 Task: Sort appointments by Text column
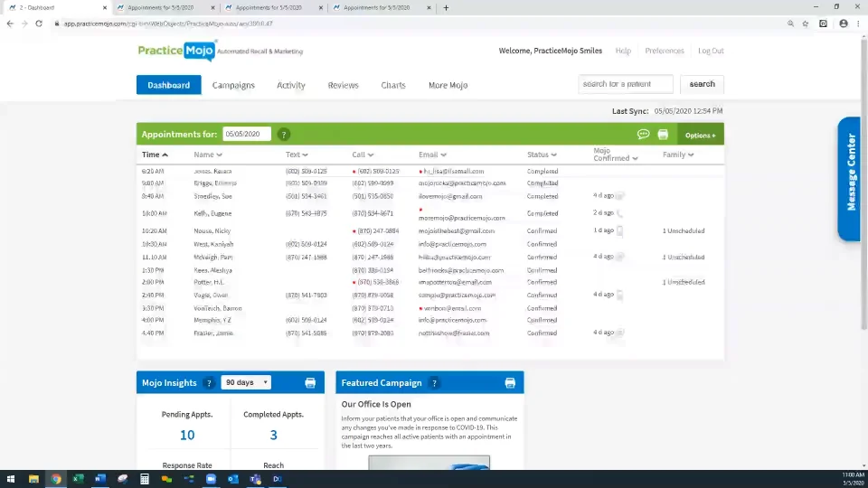click(x=297, y=155)
